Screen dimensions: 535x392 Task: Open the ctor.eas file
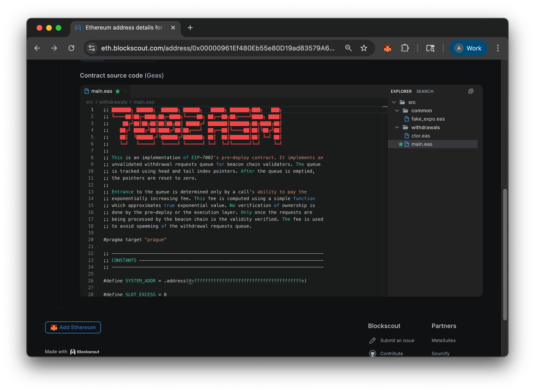click(421, 136)
